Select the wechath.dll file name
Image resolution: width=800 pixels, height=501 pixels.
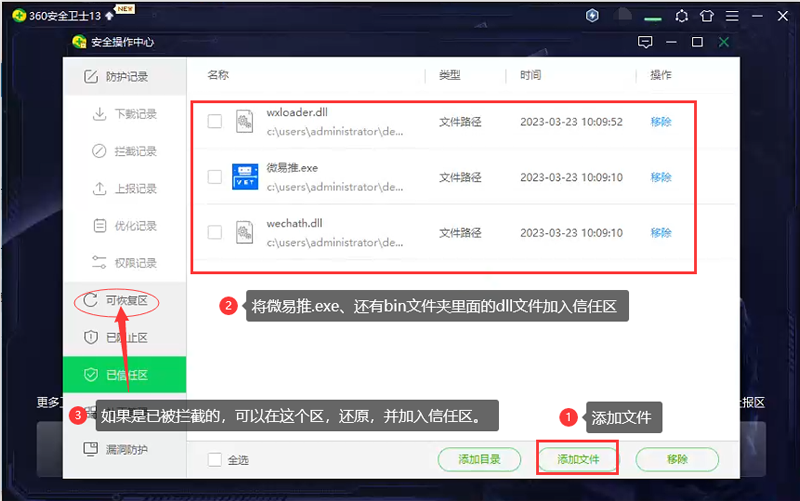click(x=294, y=223)
